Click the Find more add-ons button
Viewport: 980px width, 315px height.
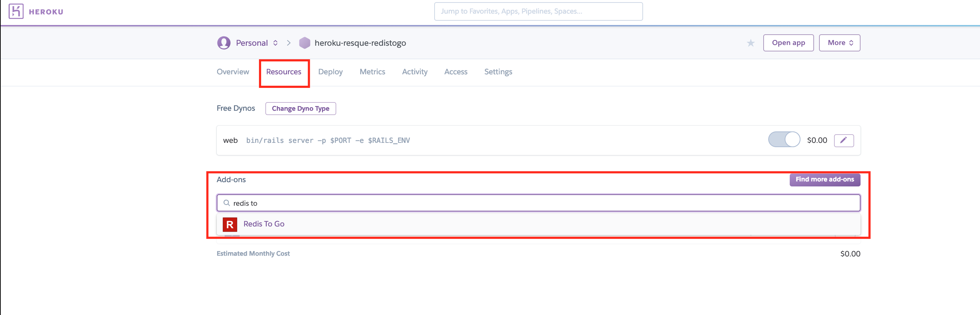824,179
